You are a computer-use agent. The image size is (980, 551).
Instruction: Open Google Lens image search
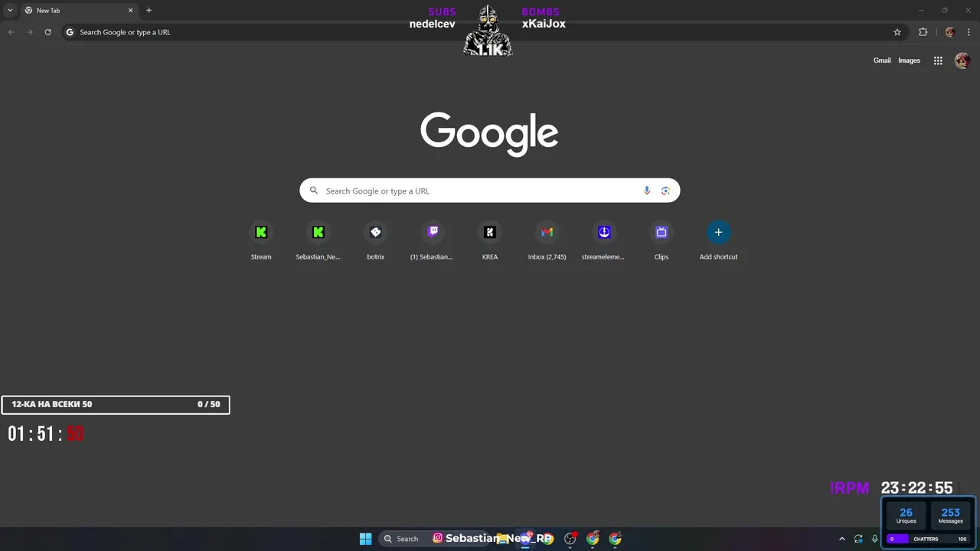coord(665,191)
